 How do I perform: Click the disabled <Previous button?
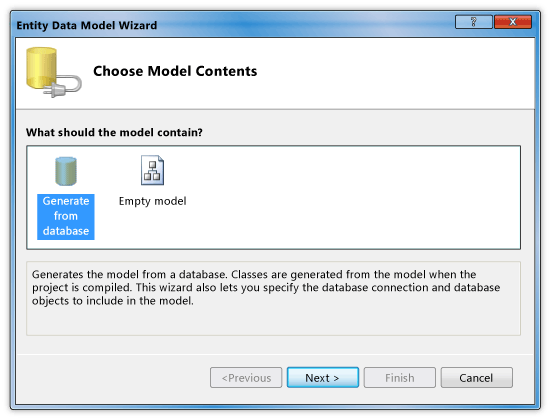[x=246, y=378]
